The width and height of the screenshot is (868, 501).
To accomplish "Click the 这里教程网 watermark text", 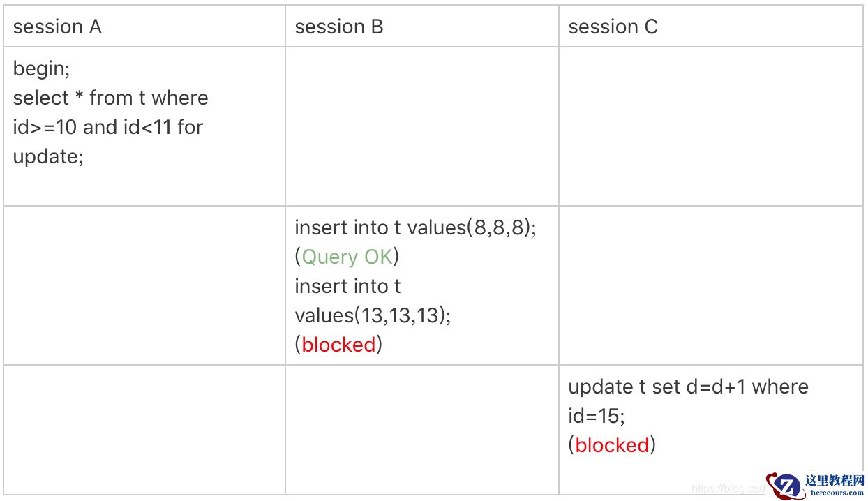I will (x=834, y=480).
